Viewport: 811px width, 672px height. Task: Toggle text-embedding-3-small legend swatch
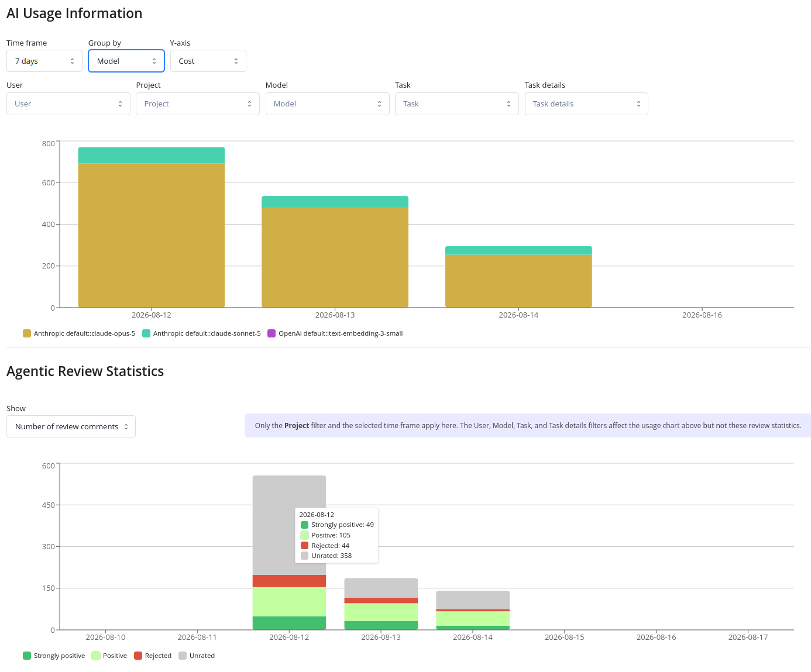[272, 333]
